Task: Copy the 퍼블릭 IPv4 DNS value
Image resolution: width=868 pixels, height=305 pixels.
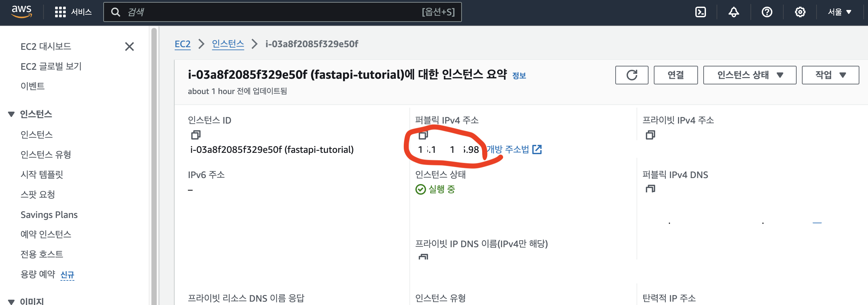Action: (650, 189)
